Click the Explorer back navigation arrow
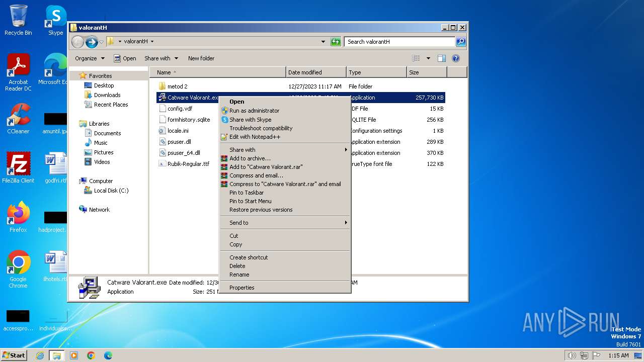644x362 pixels. point(77,42)
